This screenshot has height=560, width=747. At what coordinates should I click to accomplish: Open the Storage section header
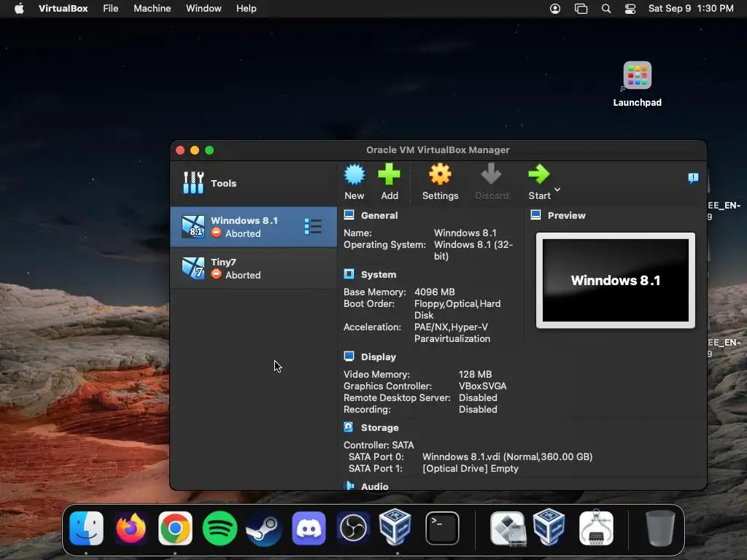click(379, 427)
